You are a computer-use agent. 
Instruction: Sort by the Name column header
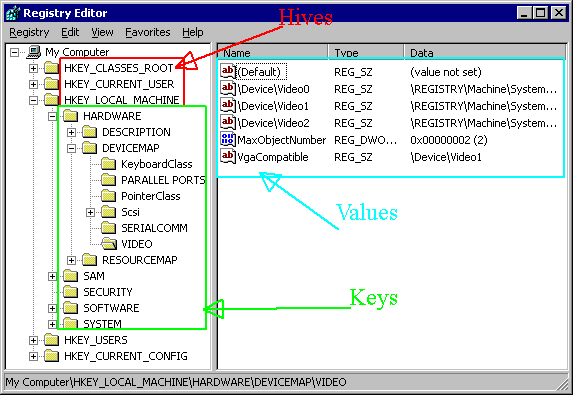click(273, 52)
